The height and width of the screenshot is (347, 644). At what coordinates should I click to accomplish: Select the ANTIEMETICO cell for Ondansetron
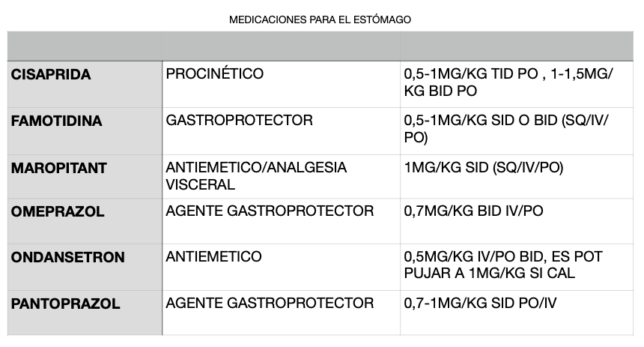point(282,268)
